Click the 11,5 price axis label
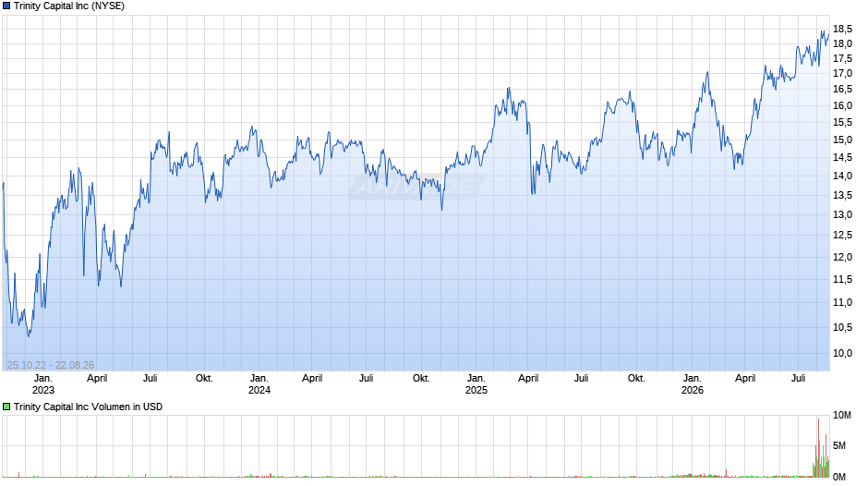The width and height of the screenshot is (868, 486). [842, 279]
